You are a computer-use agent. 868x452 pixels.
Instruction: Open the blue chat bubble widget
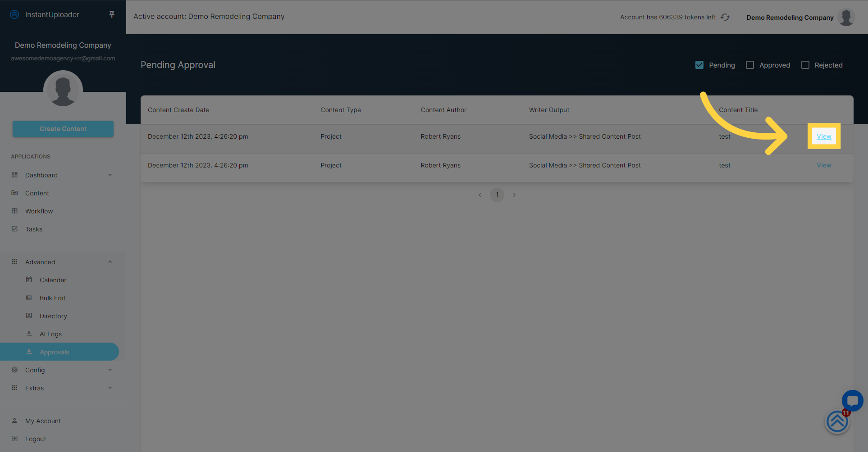pos(852,400)
